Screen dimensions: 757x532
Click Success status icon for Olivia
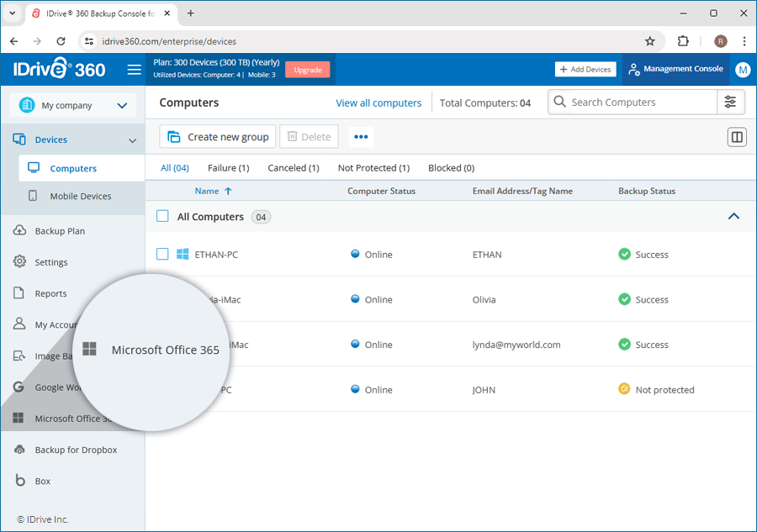point(624,299)
